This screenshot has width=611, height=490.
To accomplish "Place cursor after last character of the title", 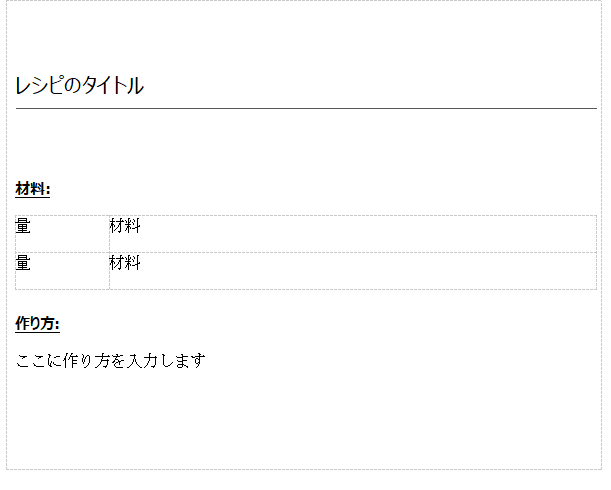I will point(144,86).
